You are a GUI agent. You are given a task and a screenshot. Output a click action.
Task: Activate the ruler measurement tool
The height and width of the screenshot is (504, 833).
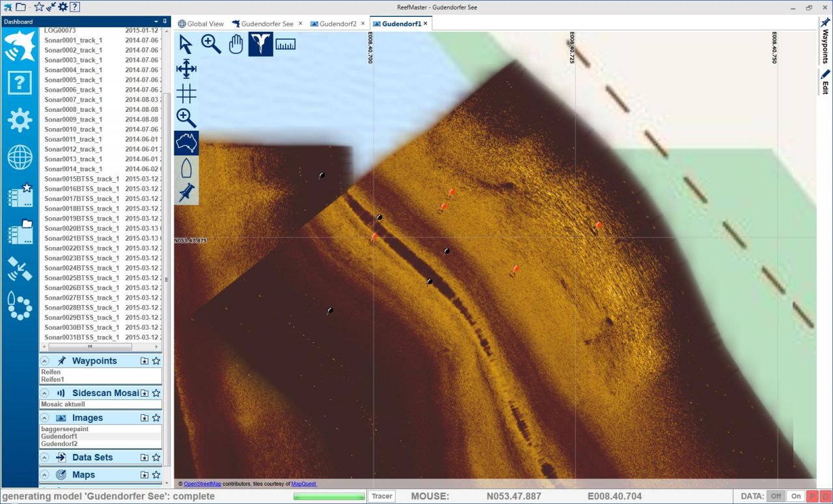click(x=285, y=44)
